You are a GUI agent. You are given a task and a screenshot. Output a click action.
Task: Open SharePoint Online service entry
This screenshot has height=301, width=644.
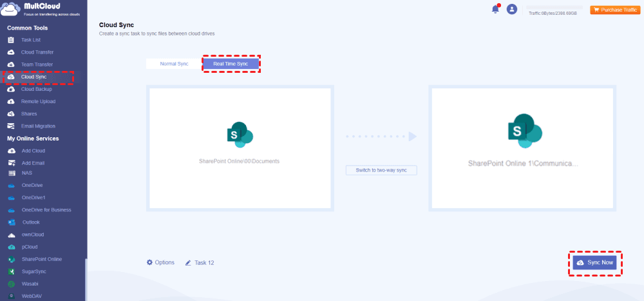[x=42, y=260]
